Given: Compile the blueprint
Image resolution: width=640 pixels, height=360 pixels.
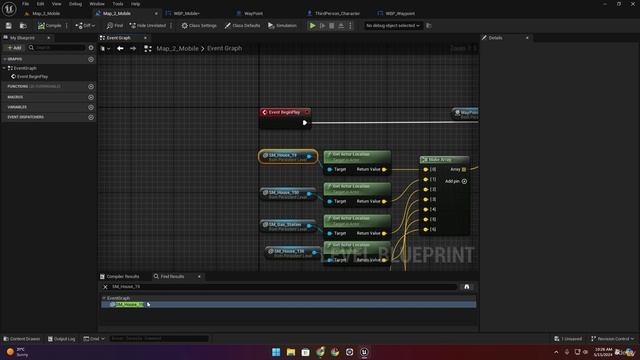Looking at the screenshot, I should (49, 26).
